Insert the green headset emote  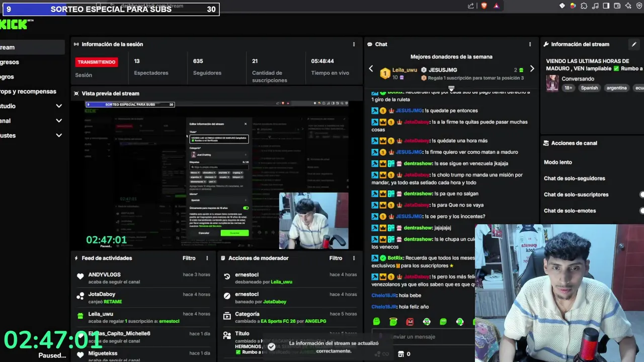coord(459,322)
